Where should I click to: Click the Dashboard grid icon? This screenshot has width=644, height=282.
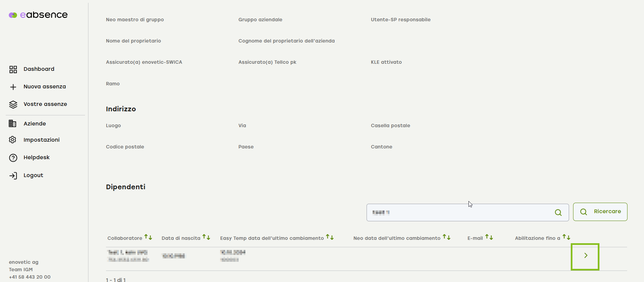pos(13,69)
